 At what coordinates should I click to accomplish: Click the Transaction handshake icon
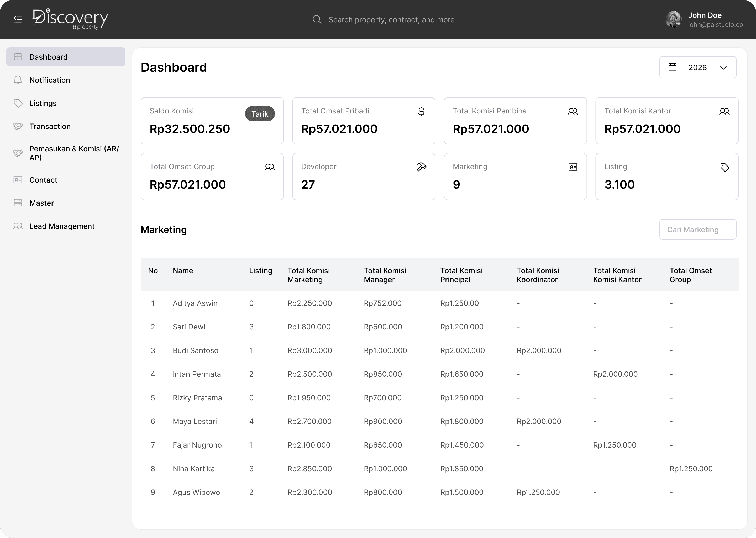coord(18,126)
